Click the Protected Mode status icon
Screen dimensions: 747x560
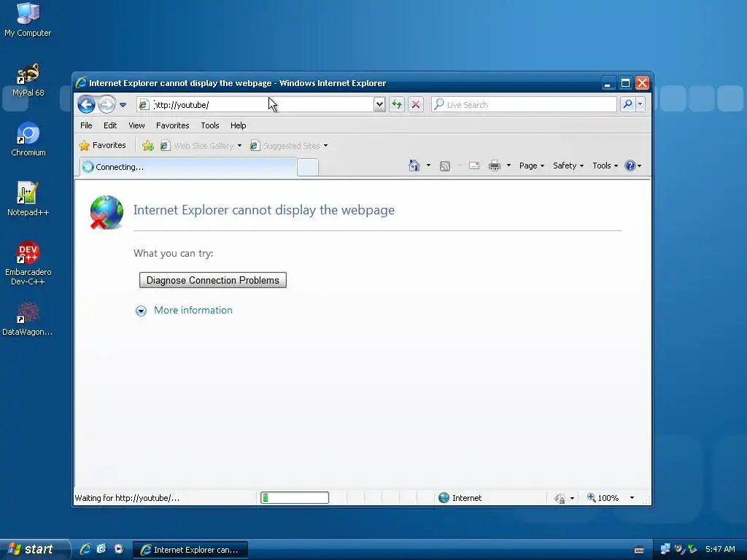(560, 498)
